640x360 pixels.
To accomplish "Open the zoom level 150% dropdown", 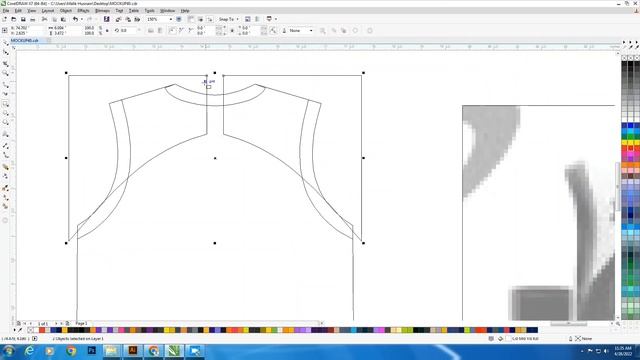I will pos(171,19).
